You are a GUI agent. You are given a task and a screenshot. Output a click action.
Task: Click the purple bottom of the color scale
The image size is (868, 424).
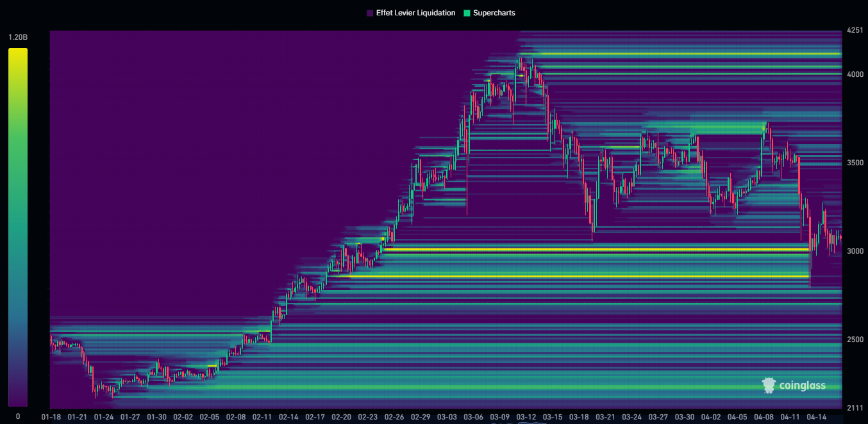pyautogui.click(x=18, y=401)
